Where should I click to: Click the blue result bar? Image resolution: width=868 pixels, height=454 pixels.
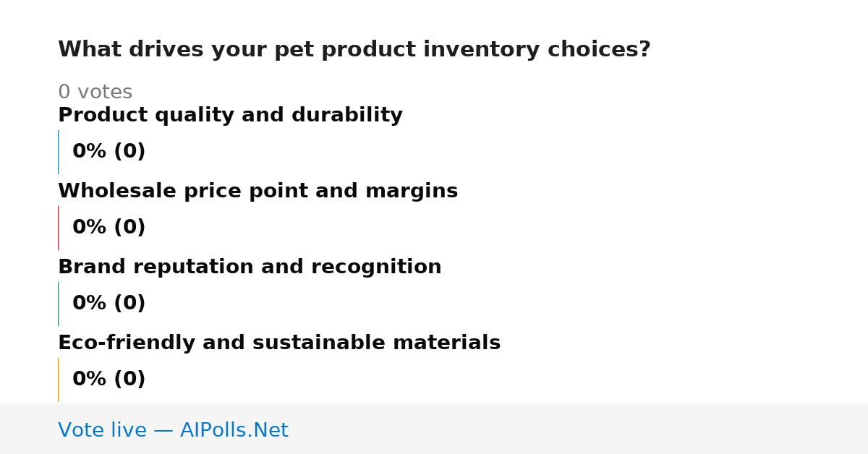(x=58, y=152)
